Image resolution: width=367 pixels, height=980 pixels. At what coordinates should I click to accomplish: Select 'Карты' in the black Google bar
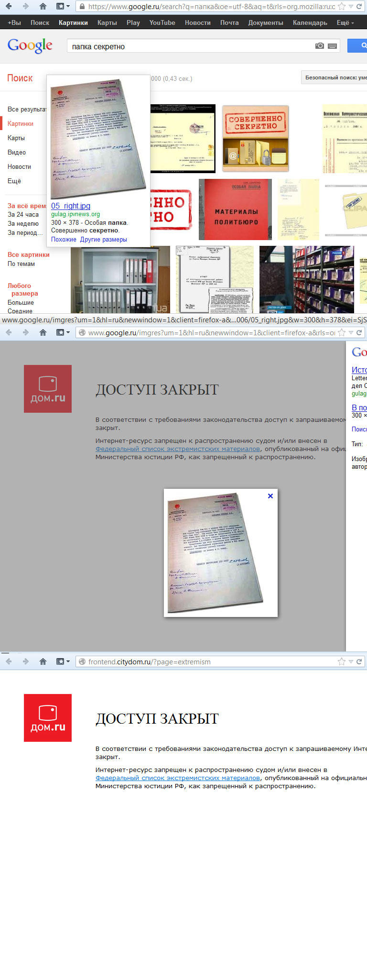107,22
